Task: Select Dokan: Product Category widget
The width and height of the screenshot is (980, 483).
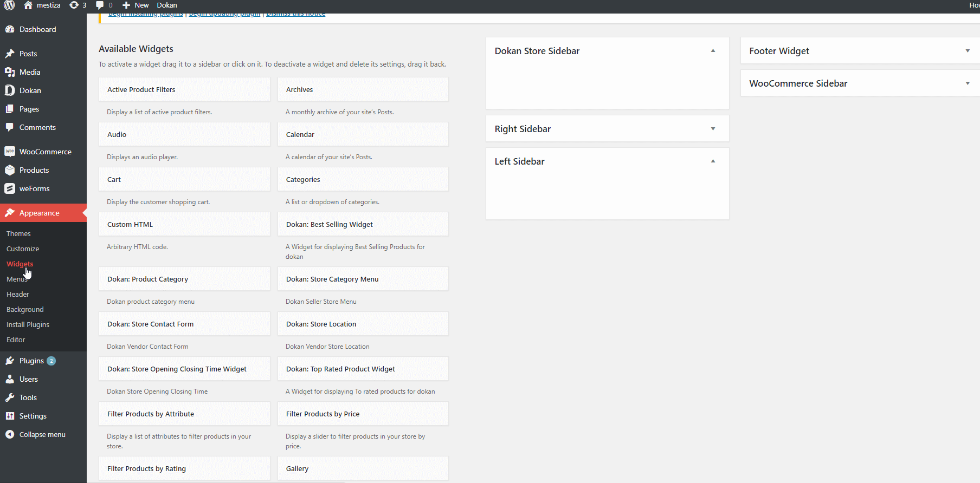Action: [x=184, y=279]
